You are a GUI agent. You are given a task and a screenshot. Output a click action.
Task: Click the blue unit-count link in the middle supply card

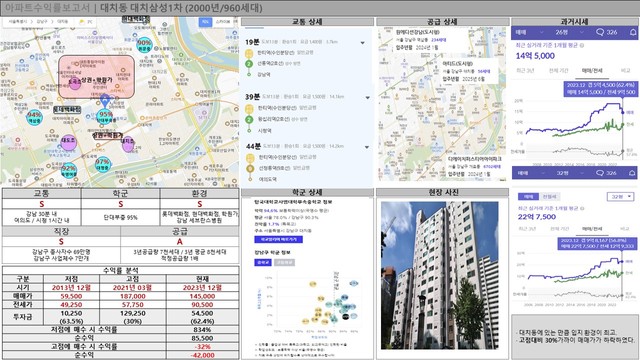484,71
